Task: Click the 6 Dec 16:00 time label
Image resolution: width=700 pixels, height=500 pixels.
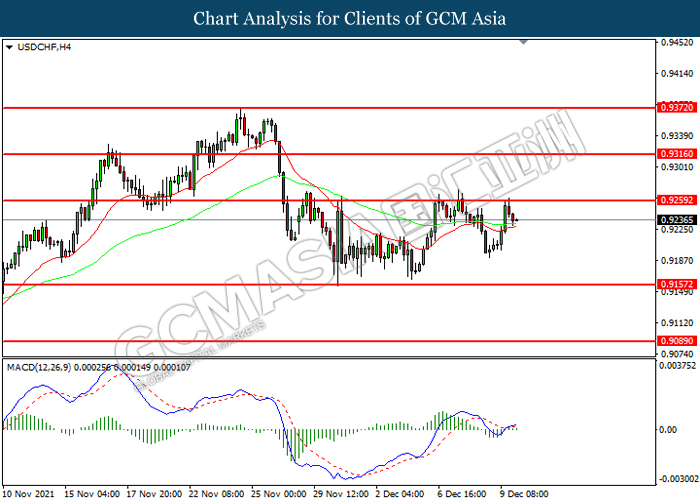Action: [x=462, y=494]
